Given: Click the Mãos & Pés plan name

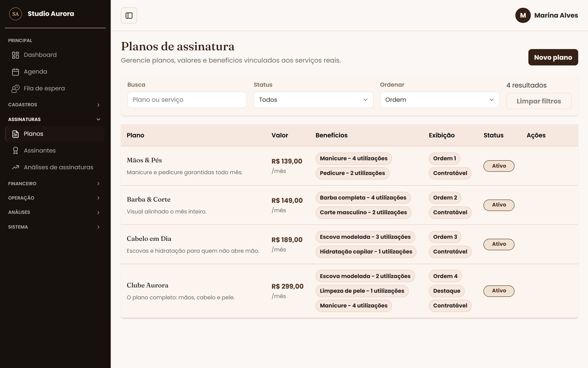Looking at the screenshot, I should tap(144, 160).
